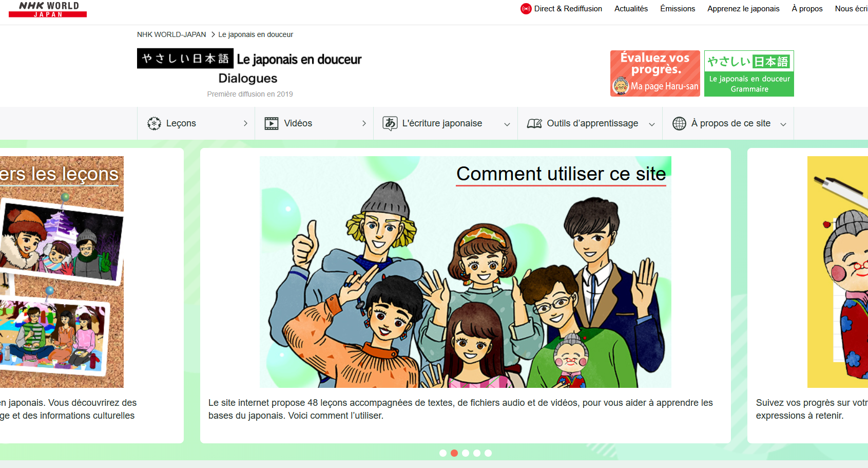Click the Outils d'apprentissage book icon
Image resolution: width=868 pixels, height=468 pixels.
(x=534, y=123)
